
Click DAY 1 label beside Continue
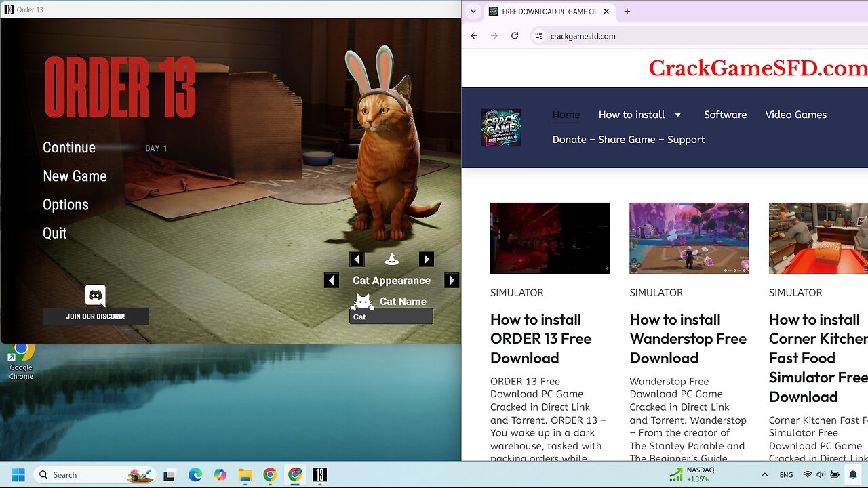click(x=156, y=148)
